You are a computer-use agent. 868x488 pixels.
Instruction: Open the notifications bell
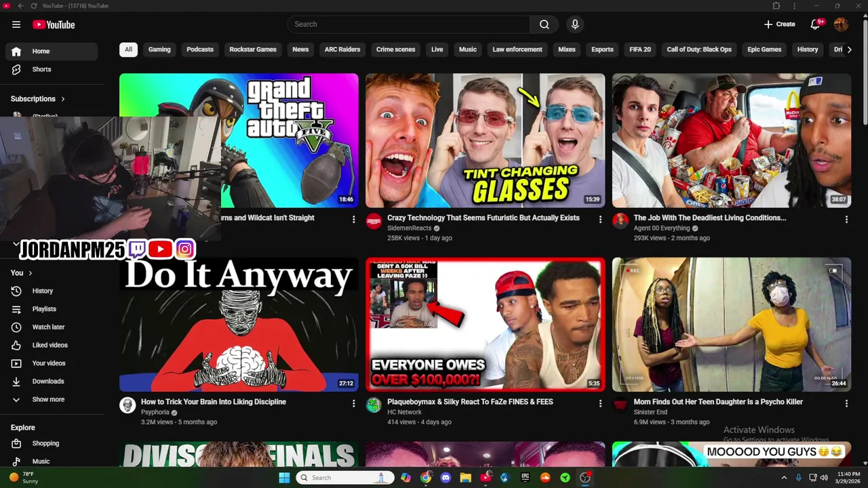pyautogui.click(x=816, y=24)
